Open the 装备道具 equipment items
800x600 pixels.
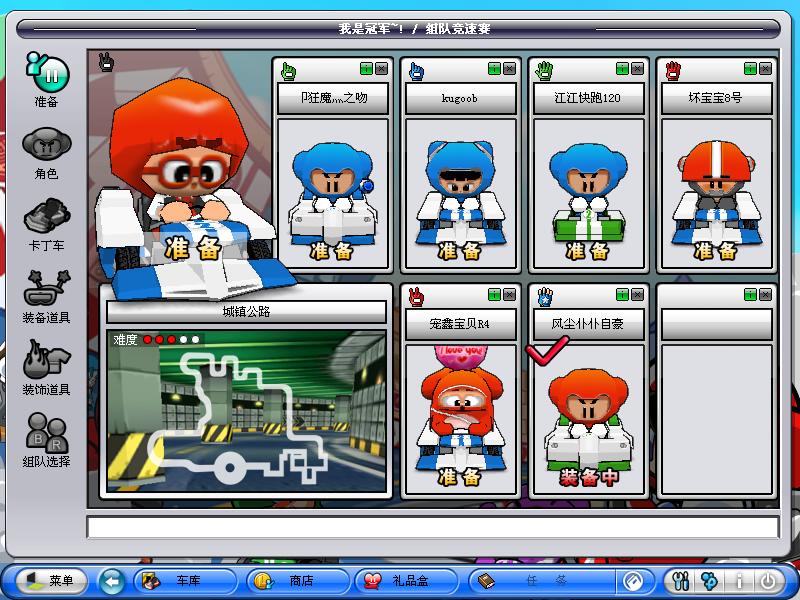46,296
